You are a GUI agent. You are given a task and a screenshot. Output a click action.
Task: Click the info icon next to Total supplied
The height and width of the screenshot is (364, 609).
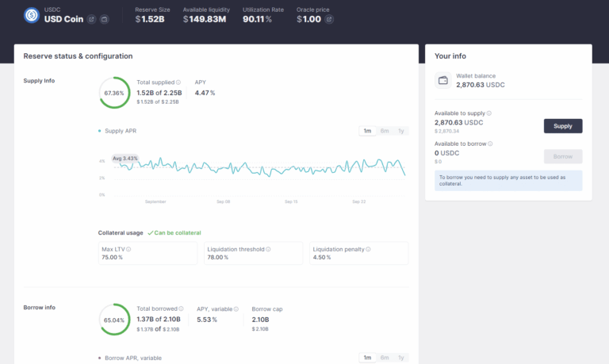[178, 82]
